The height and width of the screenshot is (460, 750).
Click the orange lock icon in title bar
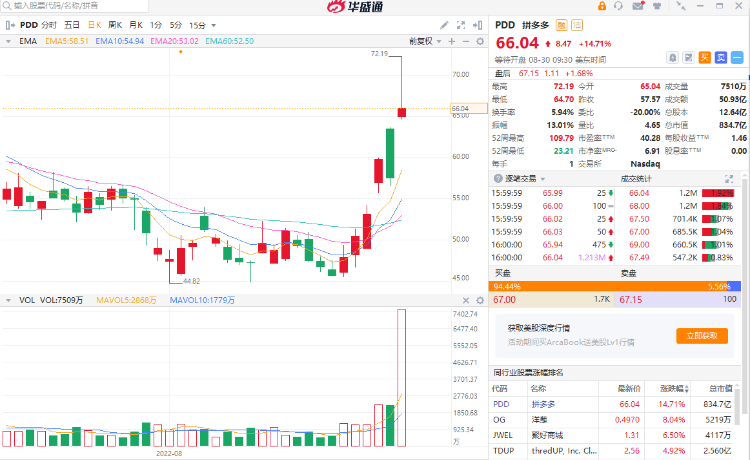click(602, 6)
